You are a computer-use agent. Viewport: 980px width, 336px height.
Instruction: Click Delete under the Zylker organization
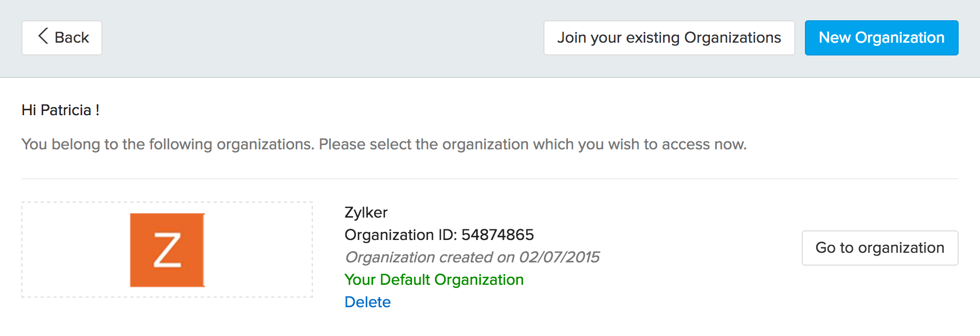368,302
